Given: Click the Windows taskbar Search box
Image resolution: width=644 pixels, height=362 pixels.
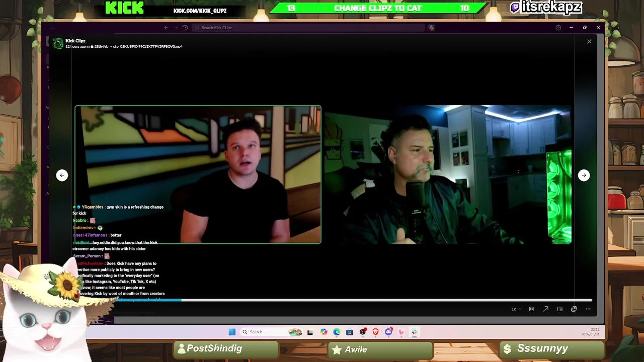Looking at the screenshot, I should (x=272, y=332).
